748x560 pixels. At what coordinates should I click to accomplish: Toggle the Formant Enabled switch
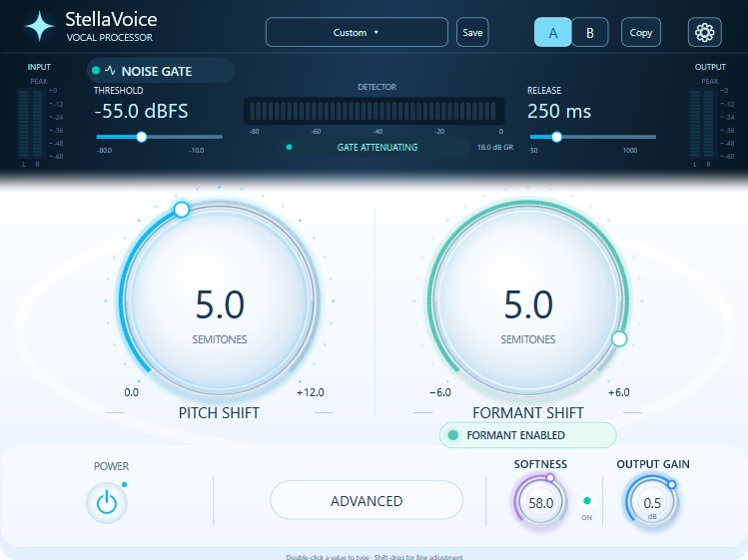(527, 435)
